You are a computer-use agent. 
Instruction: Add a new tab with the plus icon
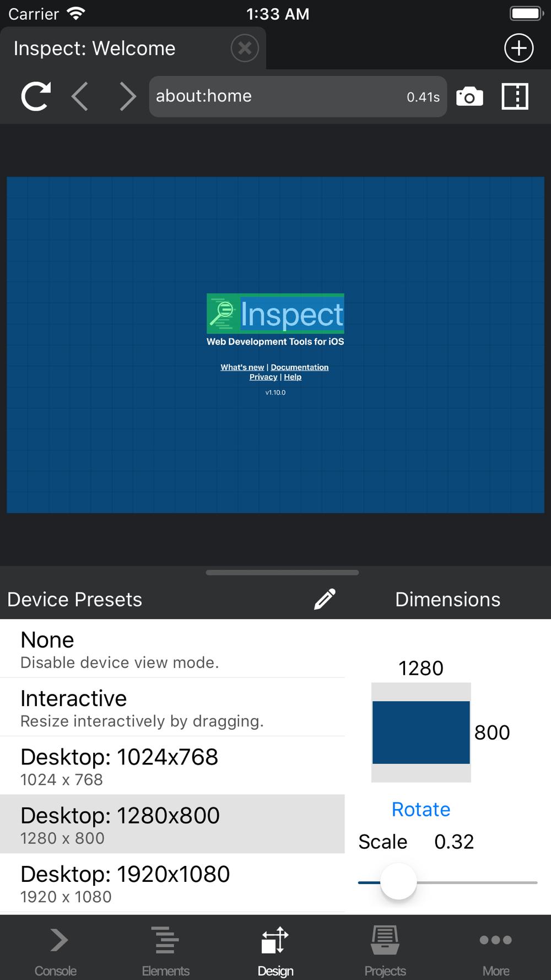518,48
